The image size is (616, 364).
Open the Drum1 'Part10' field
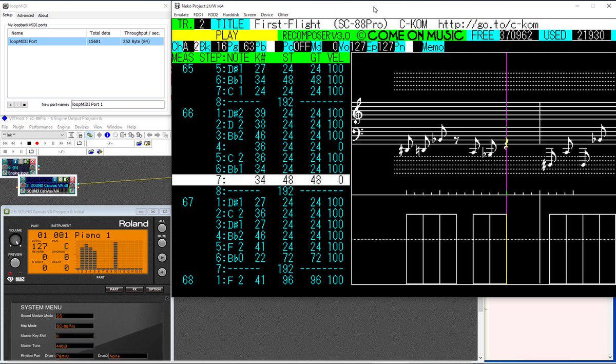point(74,356)
